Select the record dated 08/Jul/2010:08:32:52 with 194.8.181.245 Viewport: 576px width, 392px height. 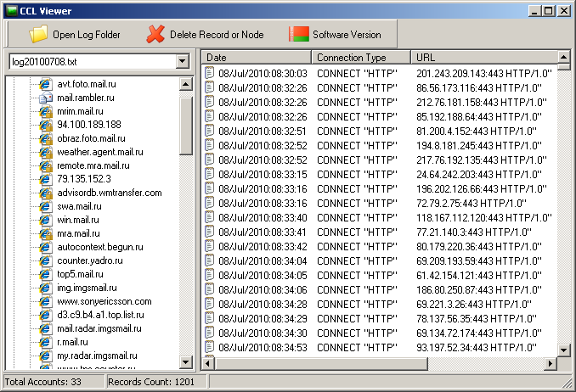point(379,145)
